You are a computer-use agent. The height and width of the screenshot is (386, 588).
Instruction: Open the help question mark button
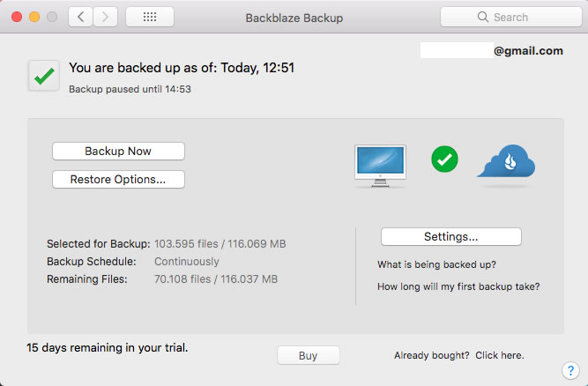[x=570, y=371]
